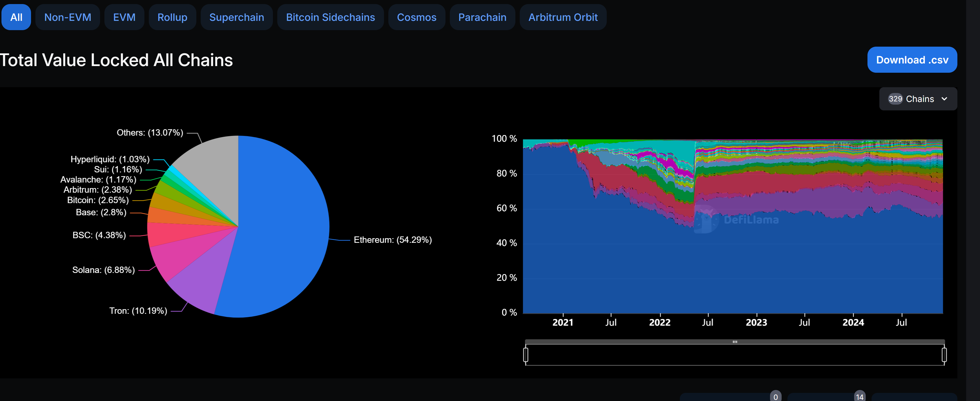Select the Rollup category tab
The height and width of the screenshot is (401, 980).
pos(172,17)
